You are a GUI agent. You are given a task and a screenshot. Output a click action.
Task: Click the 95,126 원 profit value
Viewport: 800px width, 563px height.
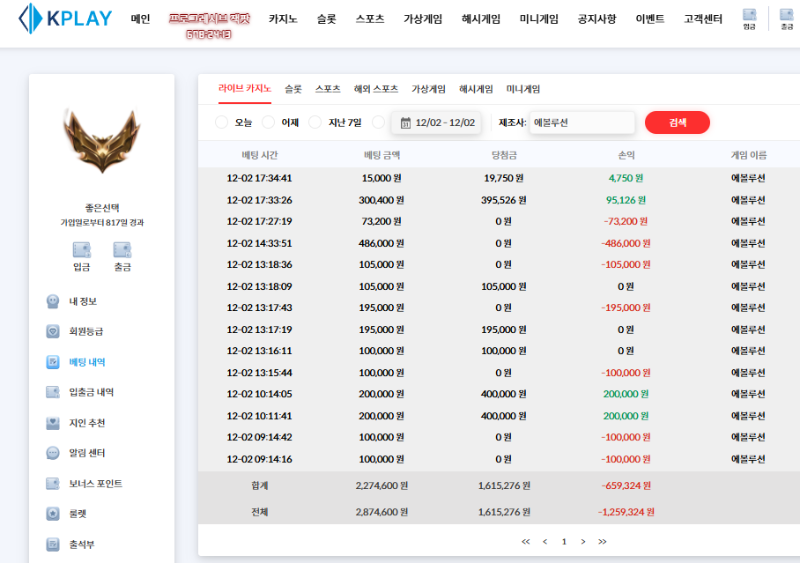pyautogui.click(x=626, y=200)
